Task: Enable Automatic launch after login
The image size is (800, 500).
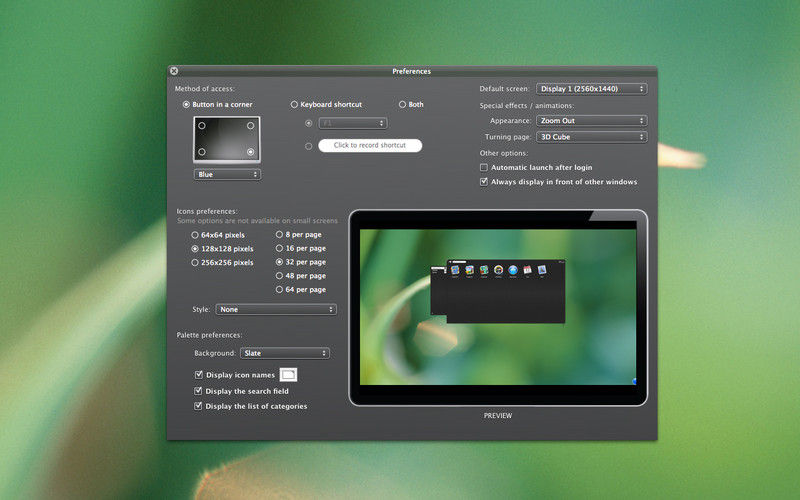Action: (x=484, y=167)
